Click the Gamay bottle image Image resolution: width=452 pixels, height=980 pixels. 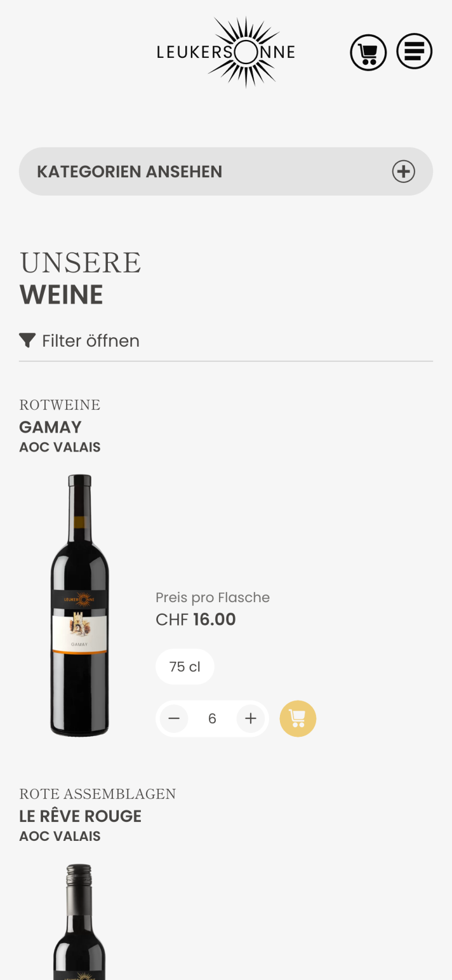80,605
